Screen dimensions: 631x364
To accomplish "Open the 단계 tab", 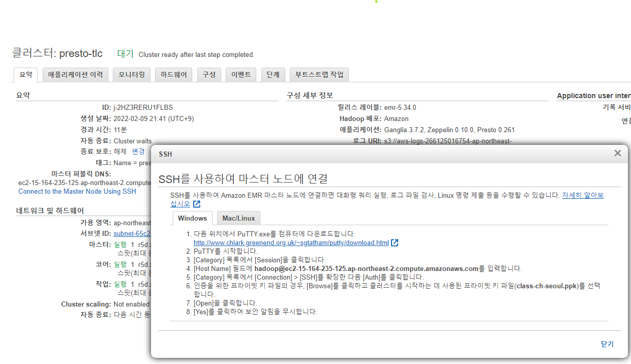I will coord(273,75).
